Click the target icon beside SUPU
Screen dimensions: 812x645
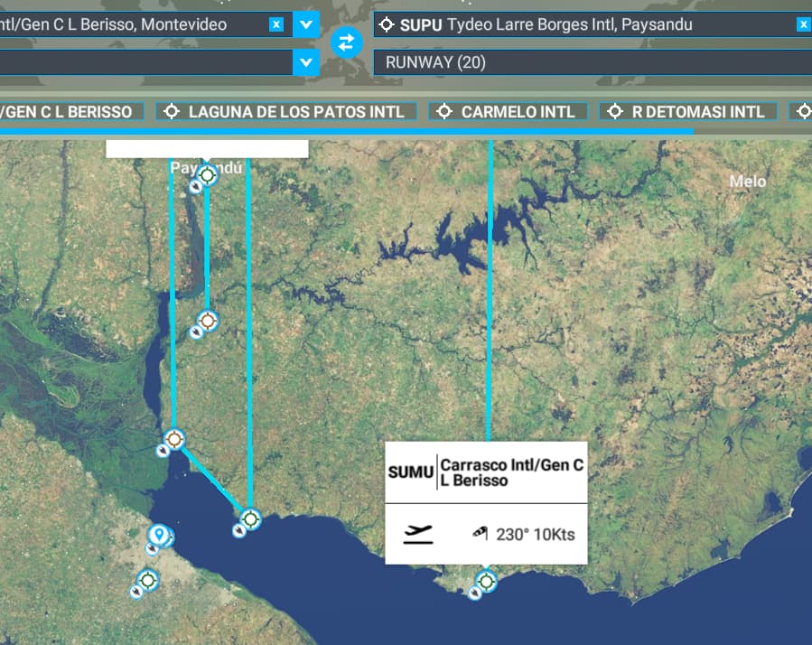pyautogui.click(x=387, y=24)
